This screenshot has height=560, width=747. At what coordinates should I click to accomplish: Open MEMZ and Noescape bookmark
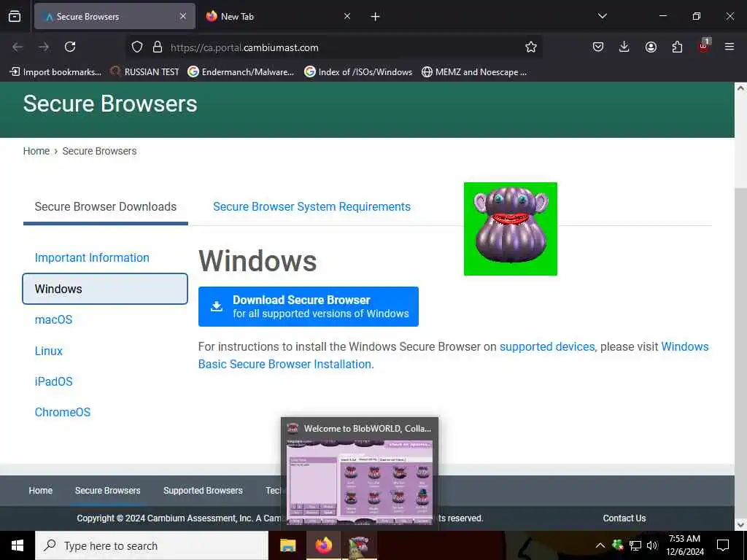(474, 72)
